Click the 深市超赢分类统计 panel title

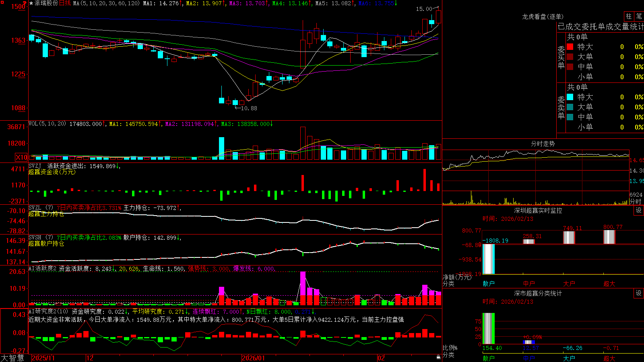538,293
